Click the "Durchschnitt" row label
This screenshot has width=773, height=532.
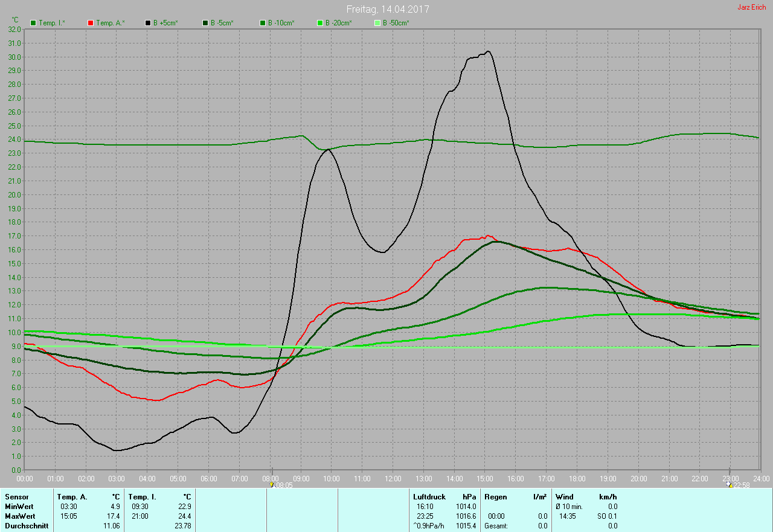26,526
